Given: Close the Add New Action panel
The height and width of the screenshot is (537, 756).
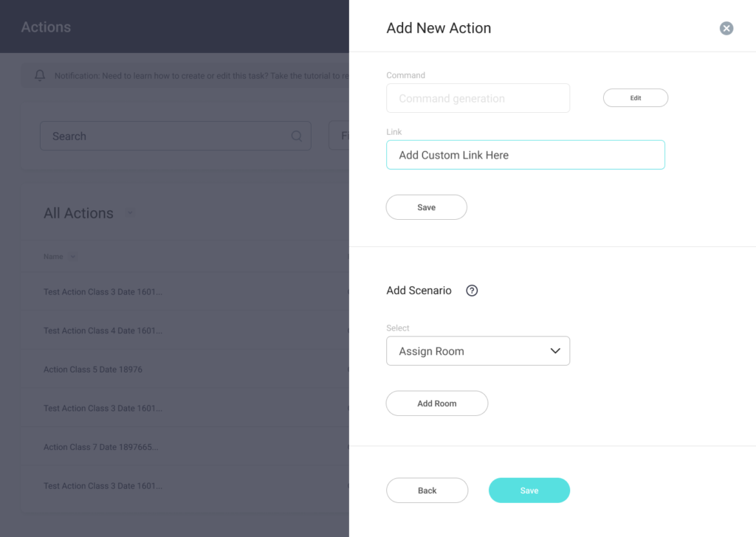Looking at the screenshot, I should click(726, 28).
